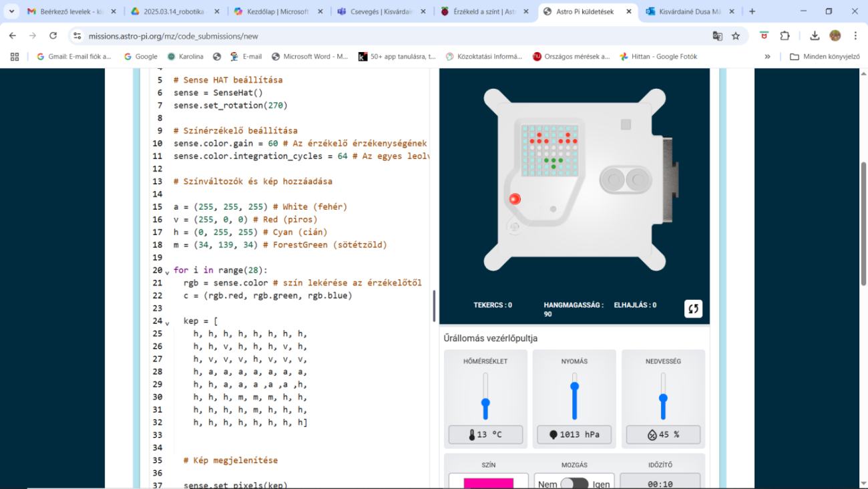Screen dimensions: 868x489
Task: Open the browser downloads icon
Action: tap(815, 36)
